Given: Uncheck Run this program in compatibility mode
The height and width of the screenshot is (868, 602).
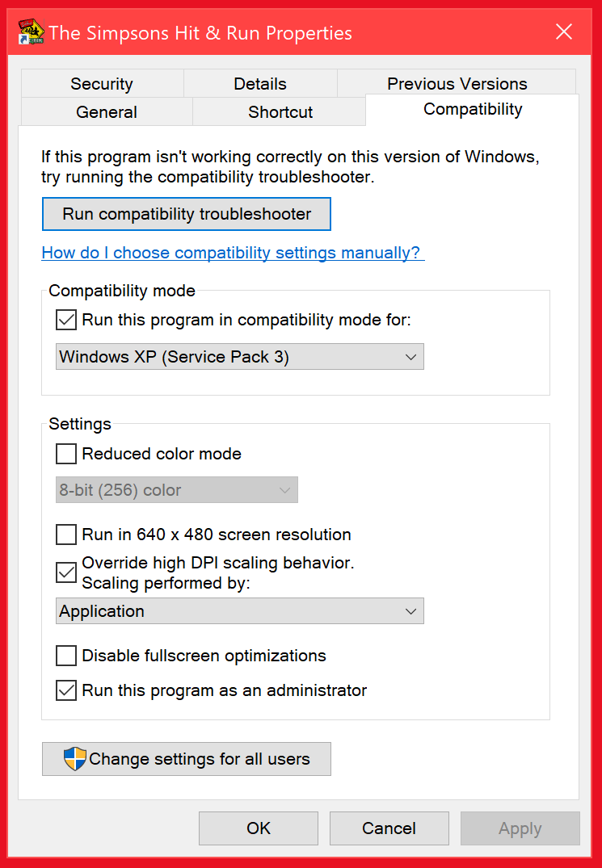Looking at the screenshot, I should [x=65, y=320].
